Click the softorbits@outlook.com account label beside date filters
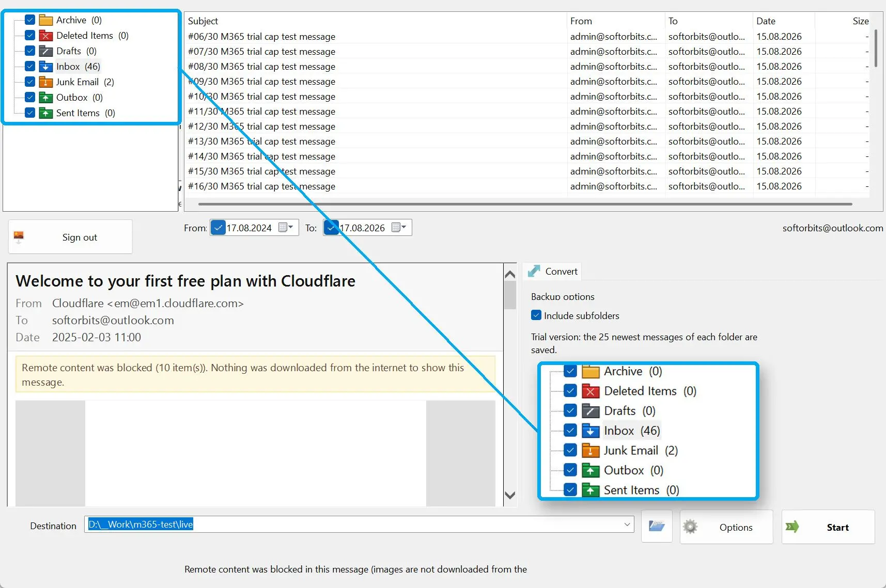This screenshot has height=588, width=886. pos(833,228)
